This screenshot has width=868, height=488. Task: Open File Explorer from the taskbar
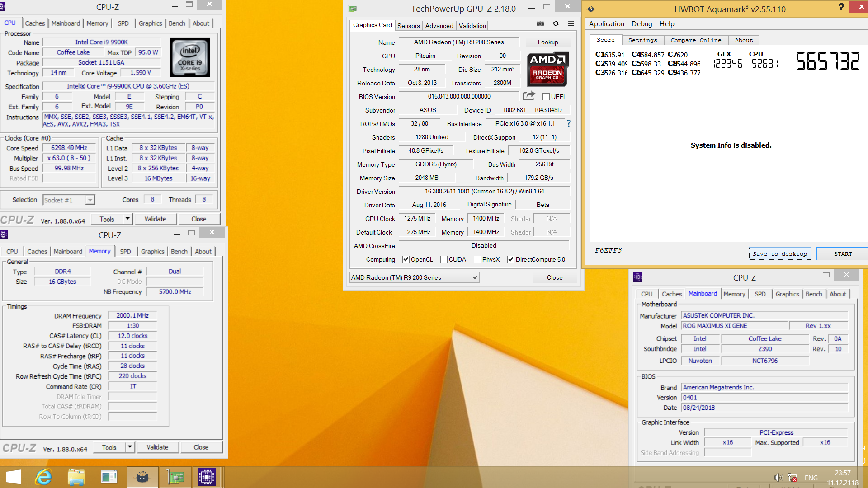[76, 477]
